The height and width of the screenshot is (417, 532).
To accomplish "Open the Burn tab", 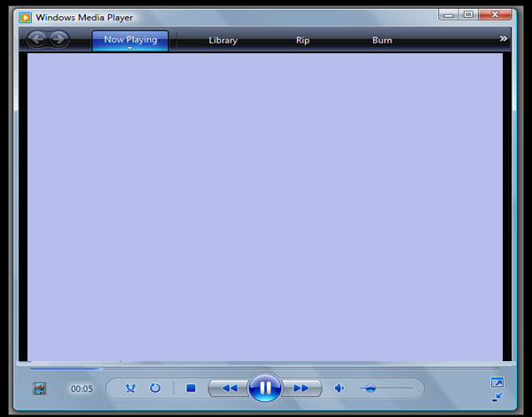I will [x=382, y=40].
